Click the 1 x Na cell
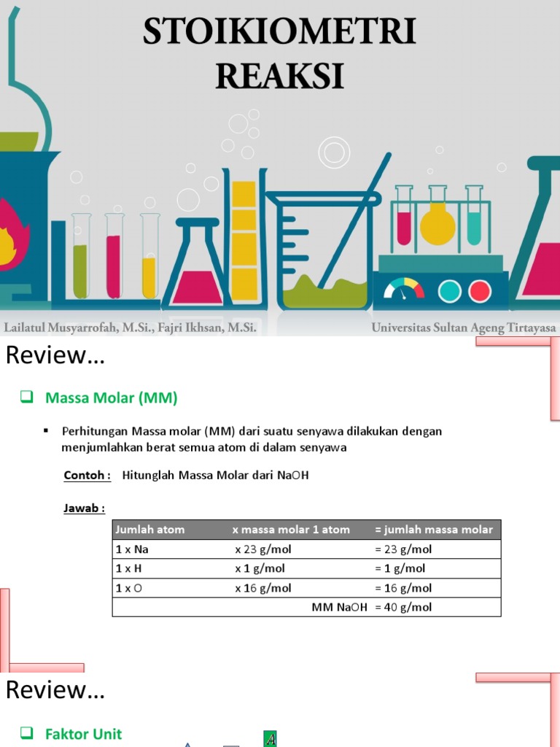The image size is (560, 747). tap(132, 549)
